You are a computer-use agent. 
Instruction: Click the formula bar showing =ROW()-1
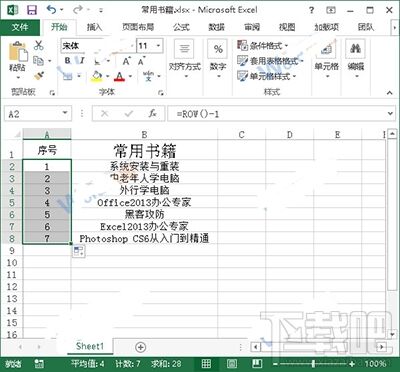coord(277,114)
